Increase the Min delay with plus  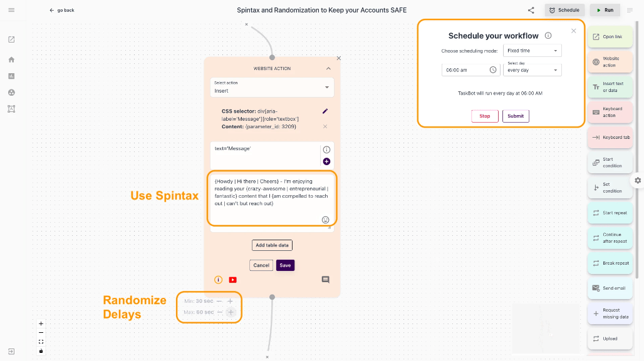click(231, 301)
